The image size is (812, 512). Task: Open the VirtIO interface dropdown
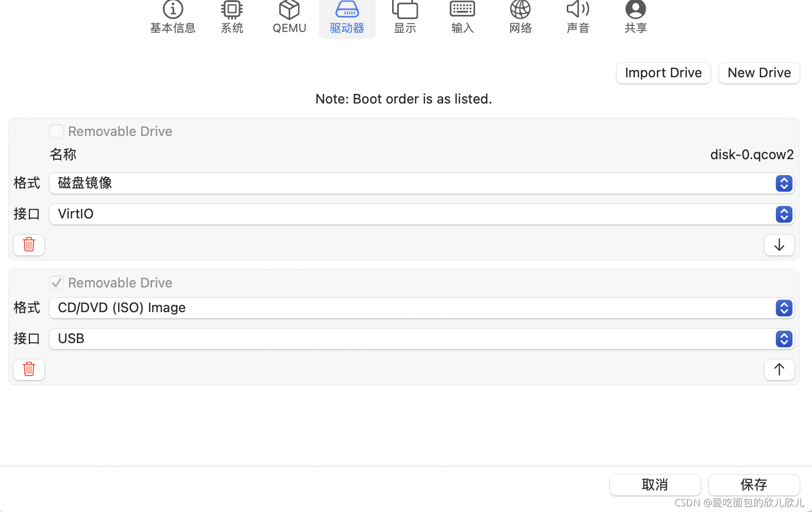(422, 214)
